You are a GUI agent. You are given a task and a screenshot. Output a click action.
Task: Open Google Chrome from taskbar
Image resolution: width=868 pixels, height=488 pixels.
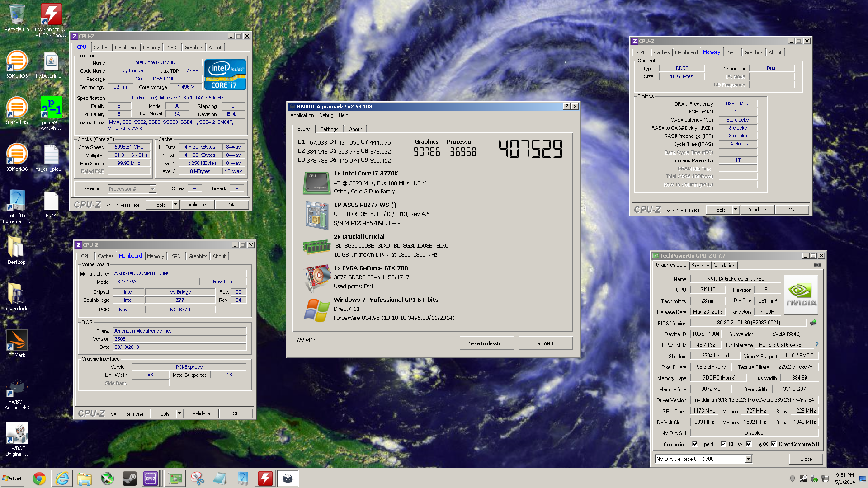click(x=39, y=479)
